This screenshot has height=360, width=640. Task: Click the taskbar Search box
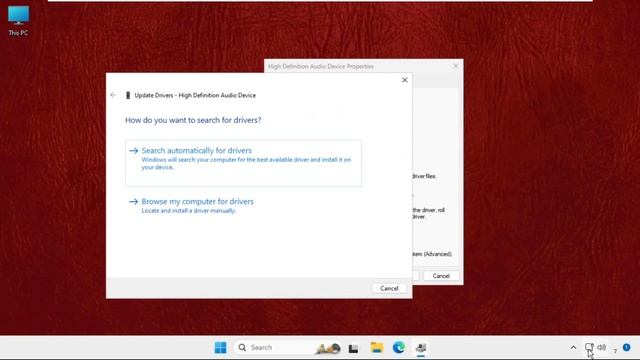pos(288,347)
